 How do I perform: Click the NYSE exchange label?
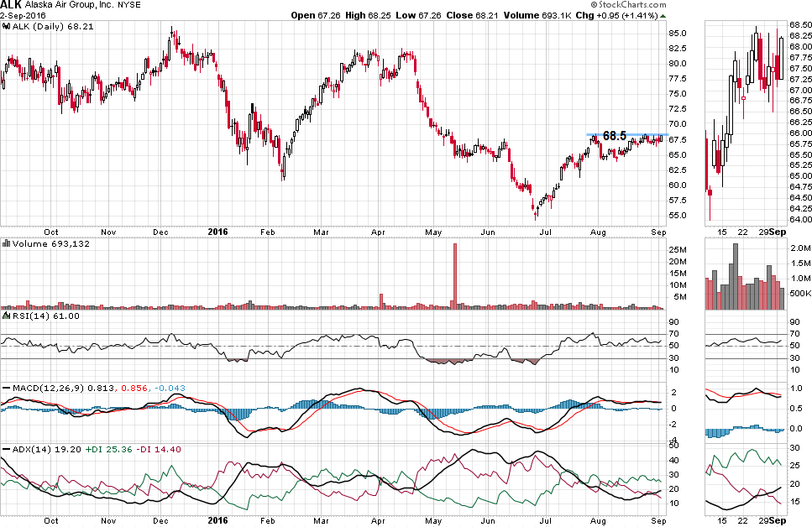129,5
